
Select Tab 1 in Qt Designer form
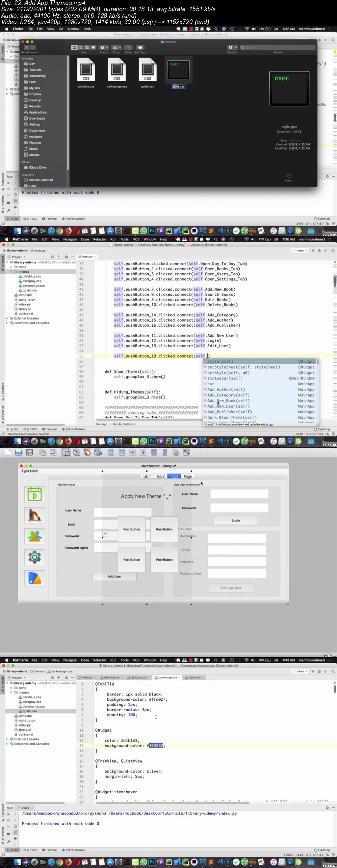147,476
